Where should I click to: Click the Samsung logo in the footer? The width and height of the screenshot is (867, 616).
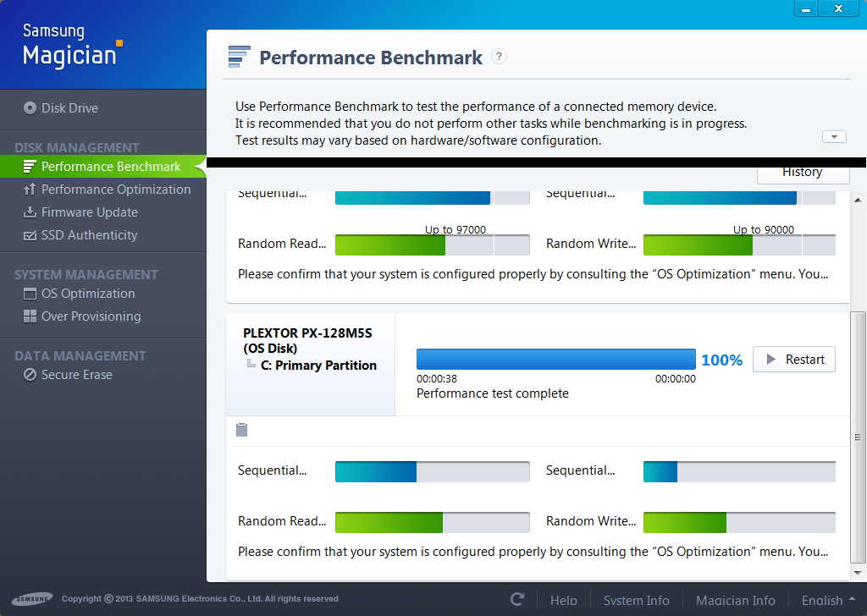click(x=32, y=598)
